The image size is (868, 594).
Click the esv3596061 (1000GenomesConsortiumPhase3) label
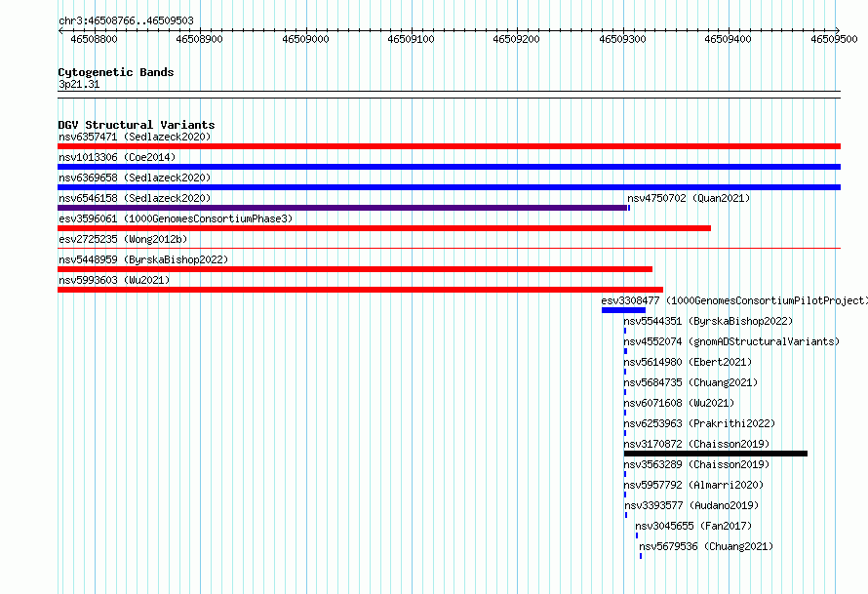tap(176, 218)
